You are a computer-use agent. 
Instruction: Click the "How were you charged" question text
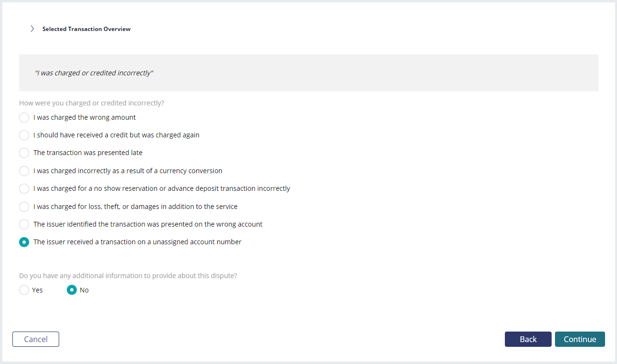92,103
